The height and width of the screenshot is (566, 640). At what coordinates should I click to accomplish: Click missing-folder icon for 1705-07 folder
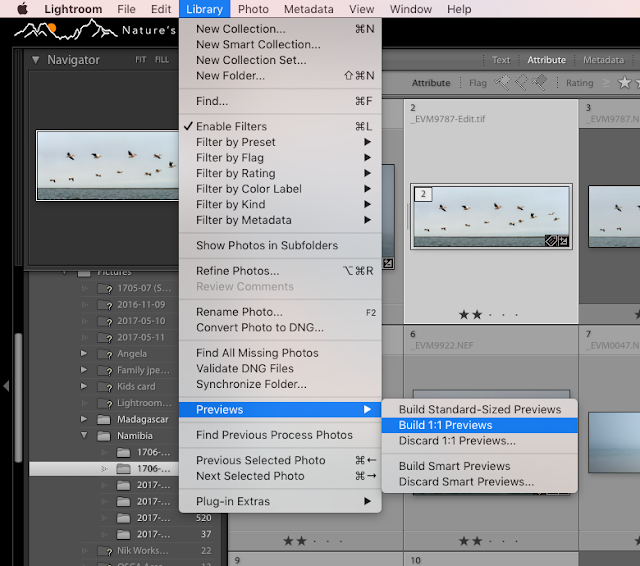pyautogui.click(x=105, y=288)
